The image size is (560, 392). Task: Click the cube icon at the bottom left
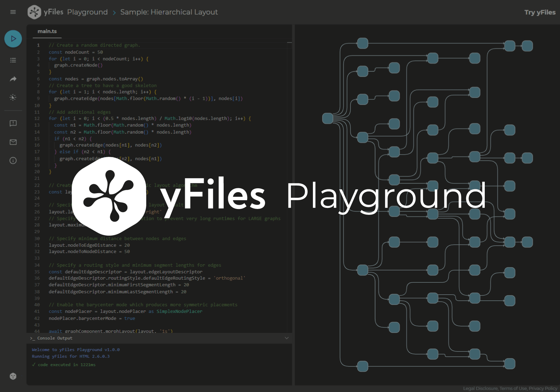13,376
